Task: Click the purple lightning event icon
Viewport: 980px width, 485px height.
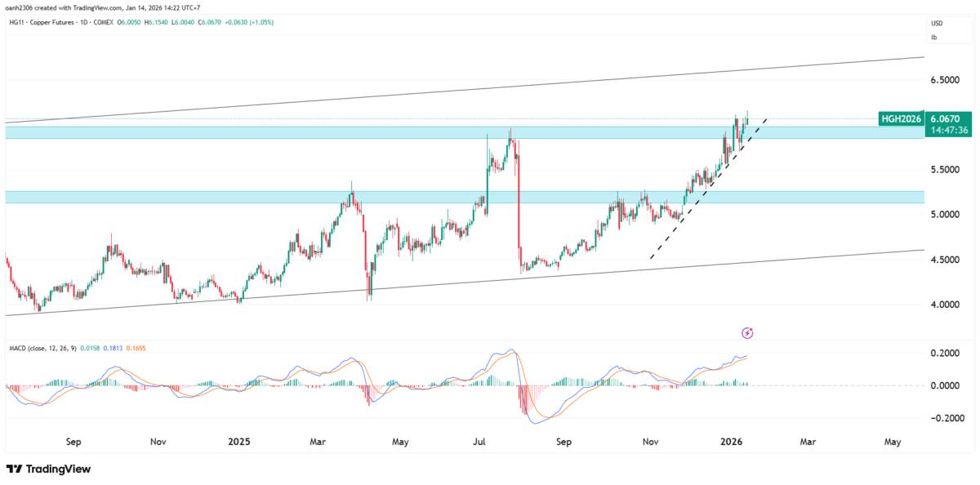Action: 746,332
